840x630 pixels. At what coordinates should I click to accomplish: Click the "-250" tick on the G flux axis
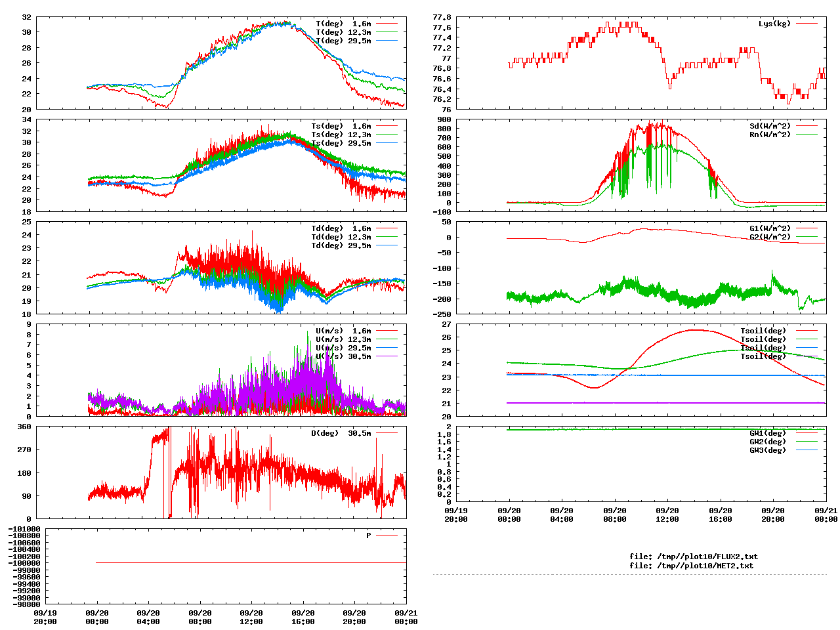pyautogui.click(x=442, y=314)
